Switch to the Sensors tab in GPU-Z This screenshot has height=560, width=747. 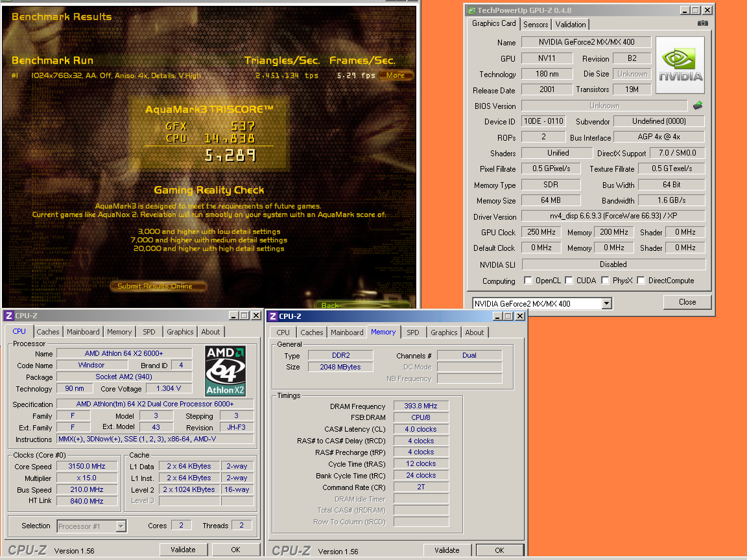[x=536, y=24]
